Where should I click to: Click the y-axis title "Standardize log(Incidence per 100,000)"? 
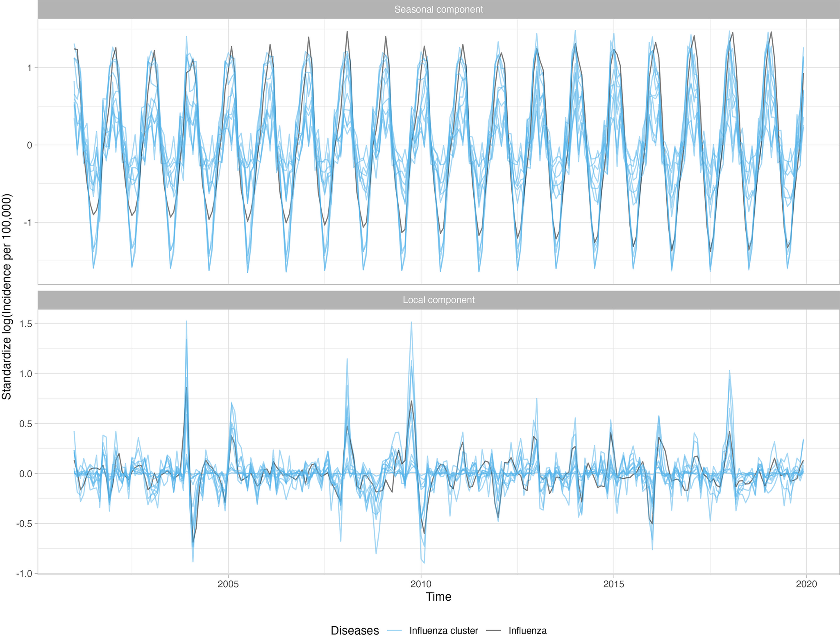7,296
